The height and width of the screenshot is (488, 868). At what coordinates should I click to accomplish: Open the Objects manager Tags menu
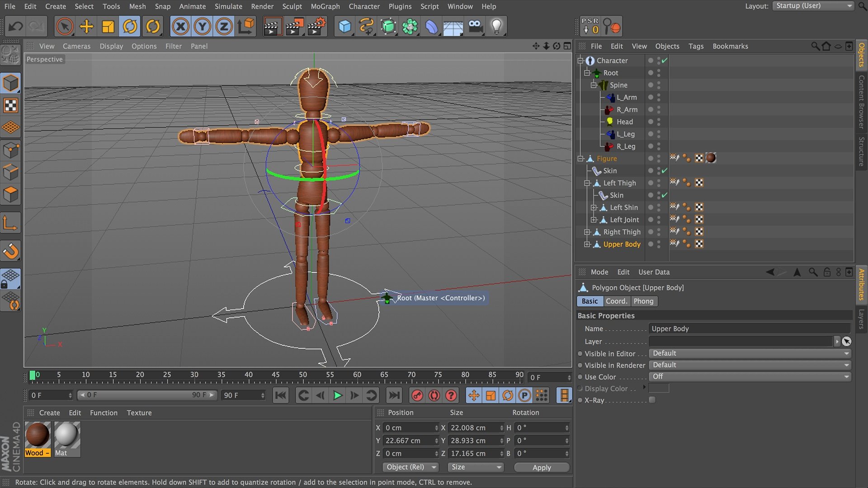click(x=696, y=46)
